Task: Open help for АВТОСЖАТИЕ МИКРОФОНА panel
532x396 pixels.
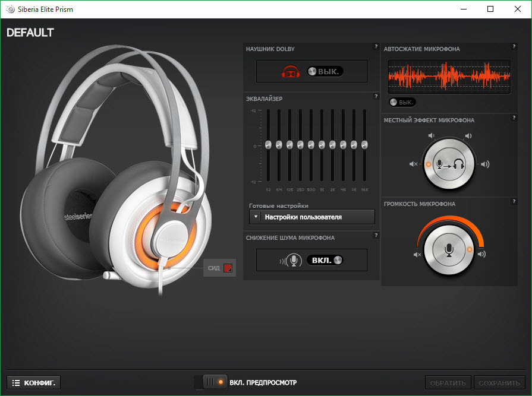Action: 514,46
